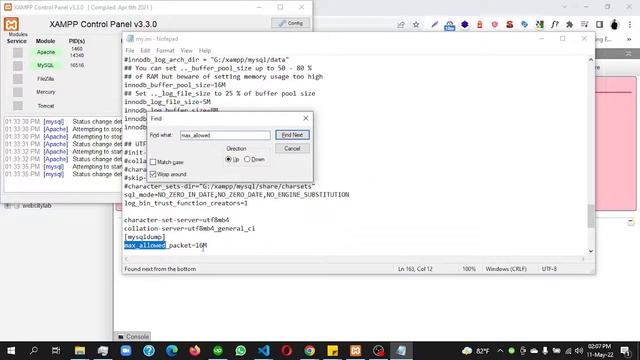
Task: Open Visual Studio Code from the taskbar
Action: click(x=264, y=351)
